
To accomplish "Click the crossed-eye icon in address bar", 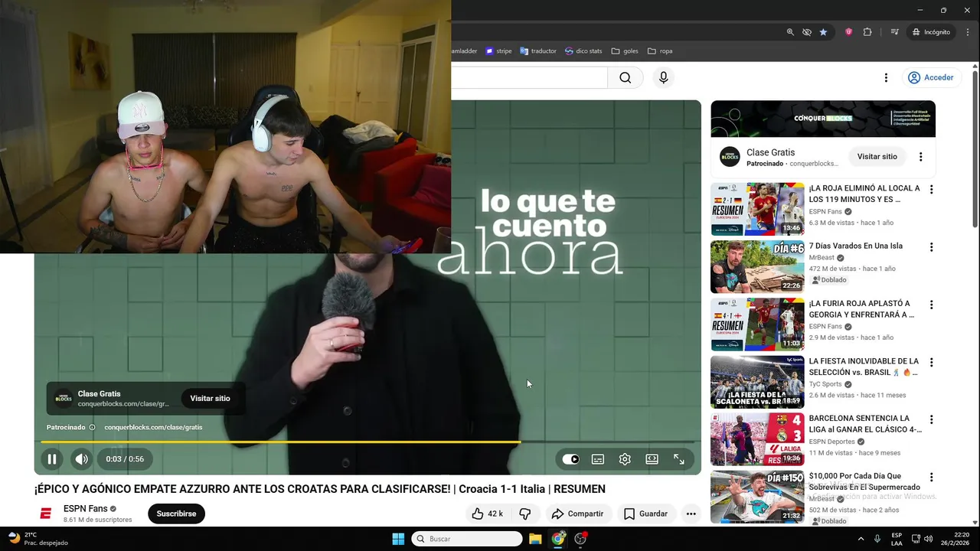I will (x=807, y=32).
